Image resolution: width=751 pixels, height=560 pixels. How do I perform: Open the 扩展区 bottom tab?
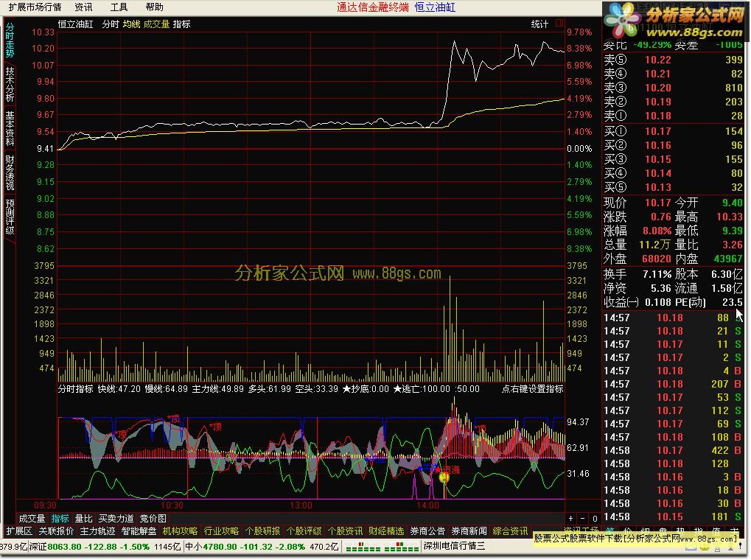pos(18,531)
